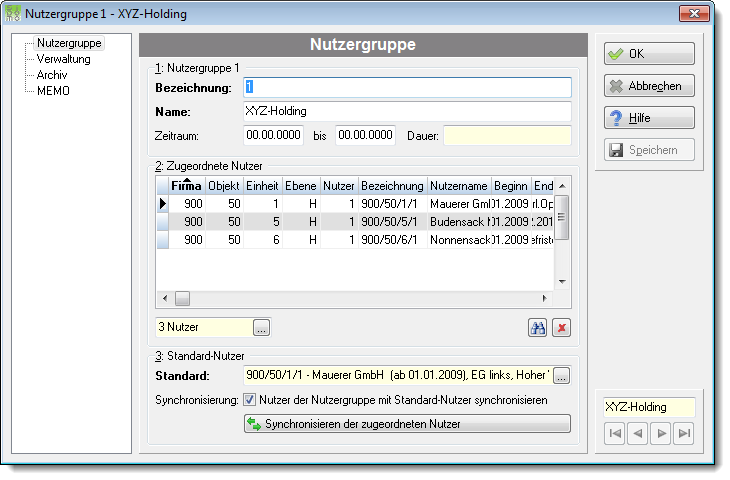The width and height of the screenshot is (730, 480).
Task: Click Synchronisieren der zugeordneten Nutzer button
Action: coord(407,424)
